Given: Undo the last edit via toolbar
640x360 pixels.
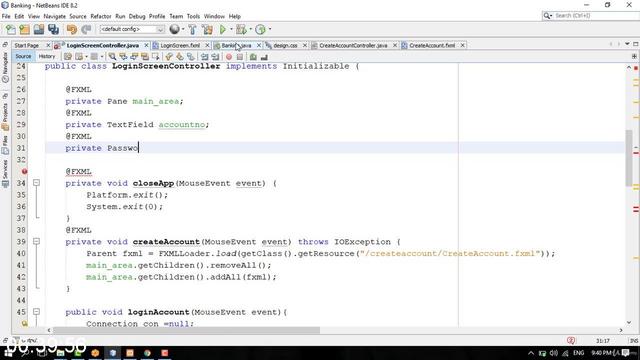Looking at the screenshot, I should tap(72, 29).
